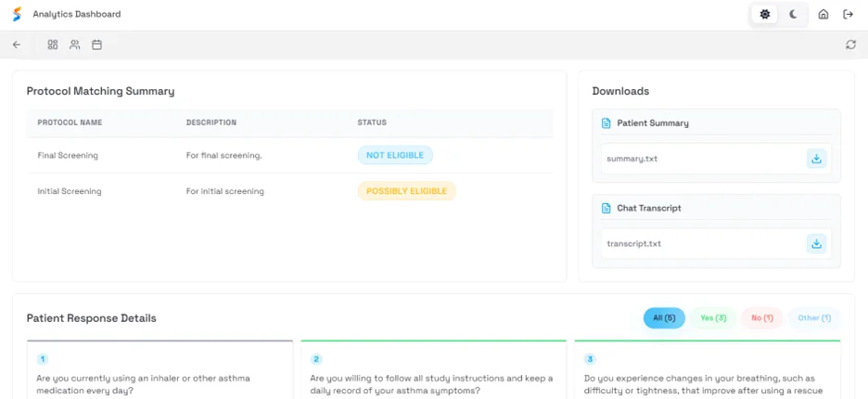Click the Analytics Dashboard title
This screenshot has height=399, width=868.
(x=76, y=15)
